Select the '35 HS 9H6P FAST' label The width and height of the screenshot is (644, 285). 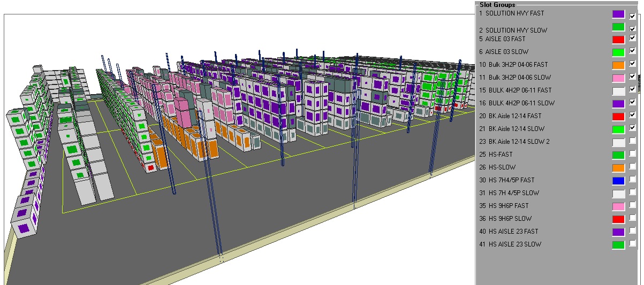pos(504,206)
